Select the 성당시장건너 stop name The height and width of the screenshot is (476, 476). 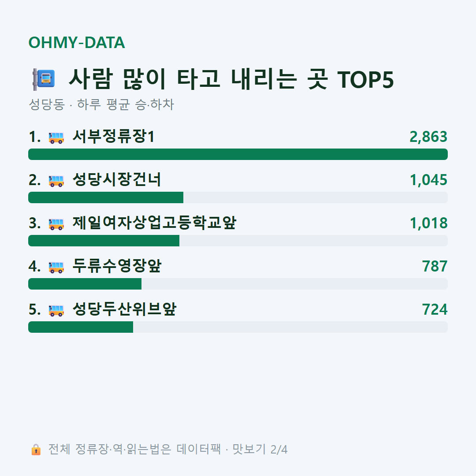pos(116,179)
